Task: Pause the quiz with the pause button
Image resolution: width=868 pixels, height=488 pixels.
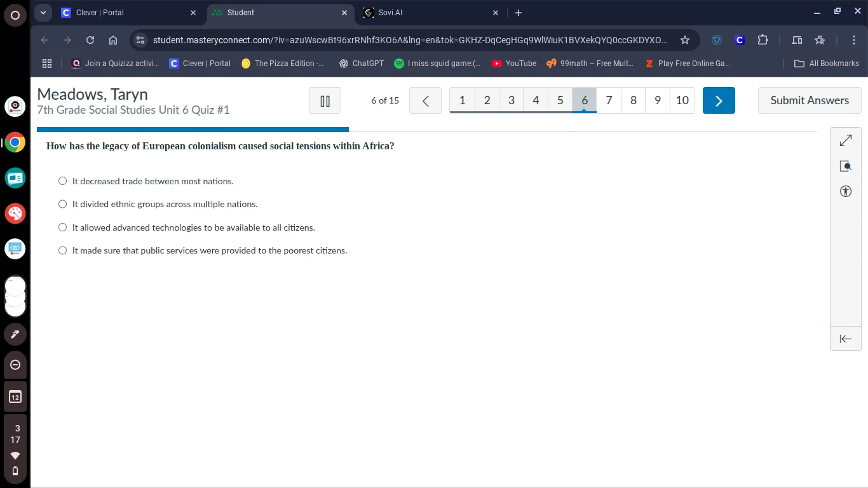Action: [x=325, y=100]
